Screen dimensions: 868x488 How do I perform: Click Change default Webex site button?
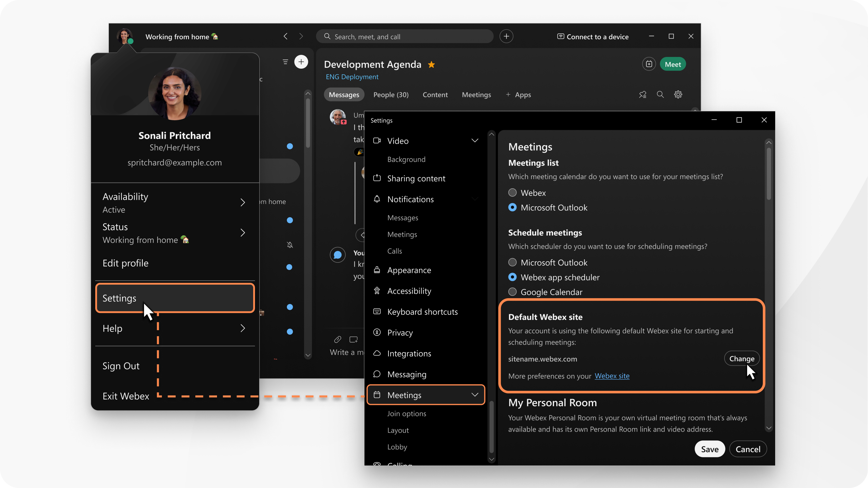pyautogui.click(x=741, y=359)
